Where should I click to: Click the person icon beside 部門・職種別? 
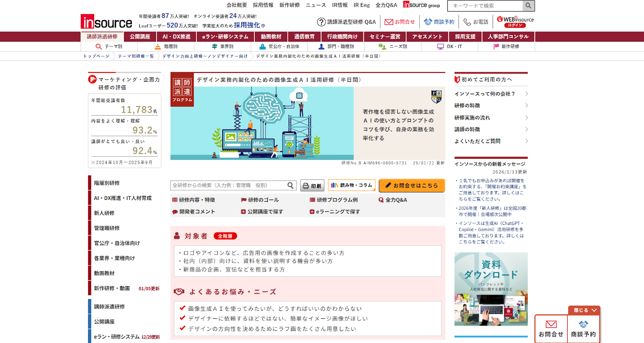click(321, 47)
